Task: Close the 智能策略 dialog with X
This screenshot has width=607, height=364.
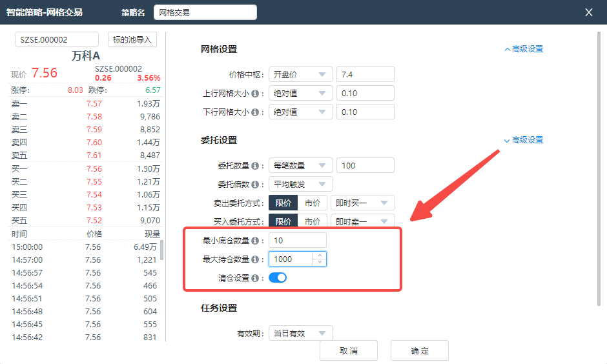Action: (x=588, y=12)
